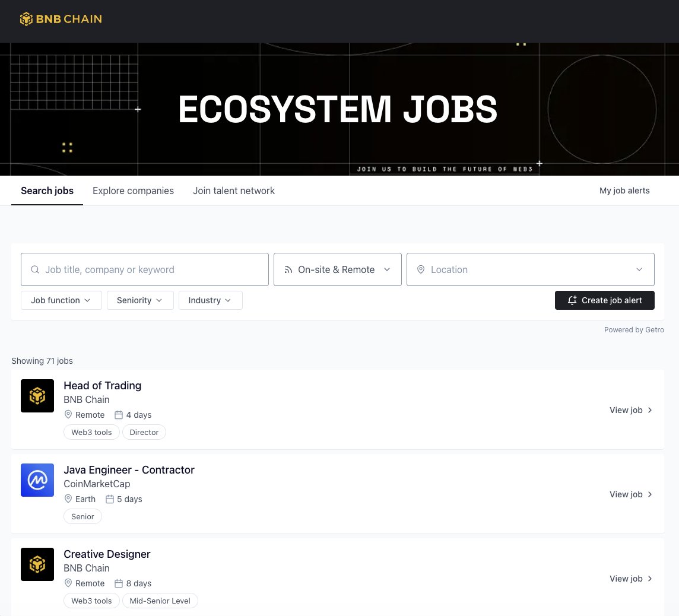Click the pin icon beside Earth location
The width and height of the screenshot is (679, 616).
click(68, 498)
